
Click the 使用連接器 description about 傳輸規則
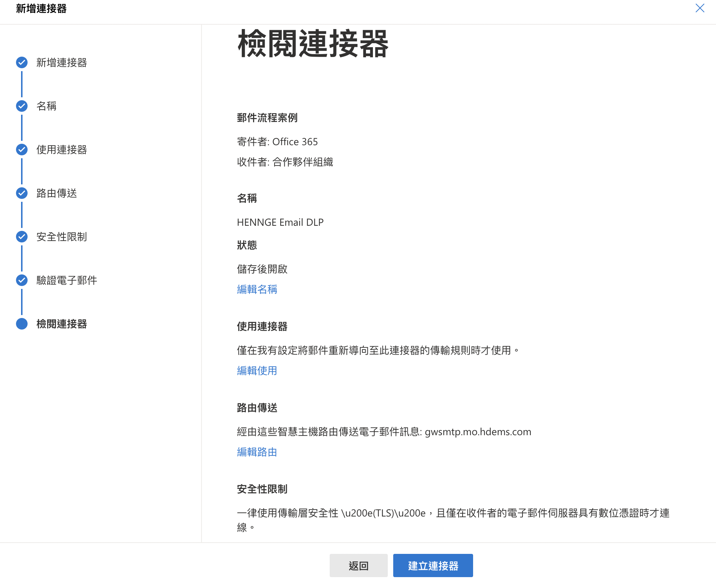[x=378, y=350]
